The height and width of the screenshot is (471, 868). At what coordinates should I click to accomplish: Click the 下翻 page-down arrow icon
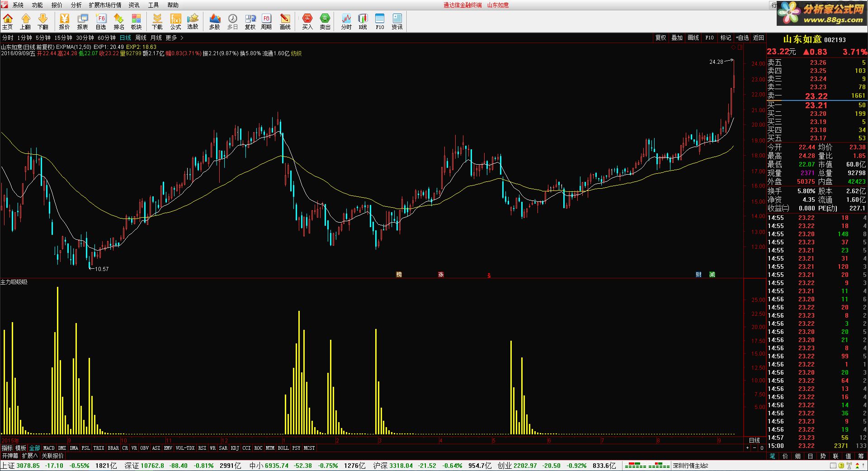pos(43,21)
